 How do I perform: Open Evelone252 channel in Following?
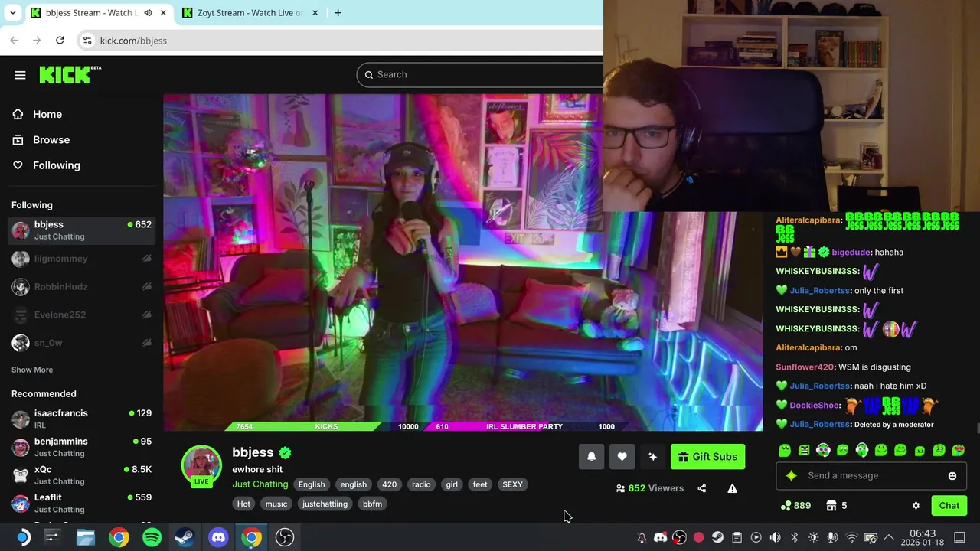81,315
